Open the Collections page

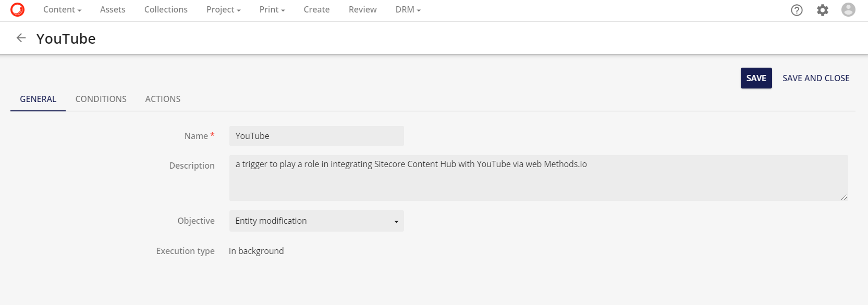pyautogui.click(x=166, y=9)
